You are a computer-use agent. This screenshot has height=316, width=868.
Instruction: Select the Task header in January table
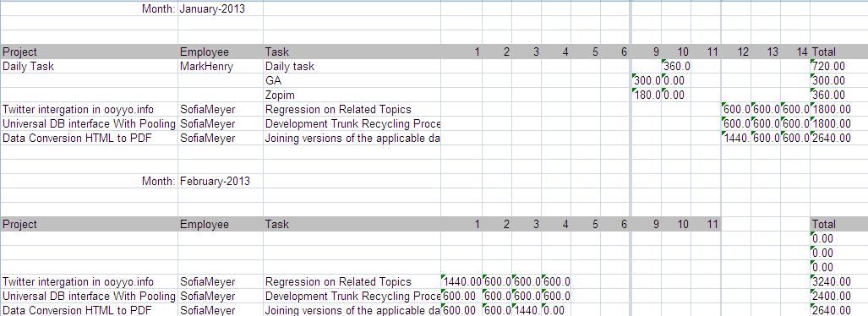[x=352, y=52]
